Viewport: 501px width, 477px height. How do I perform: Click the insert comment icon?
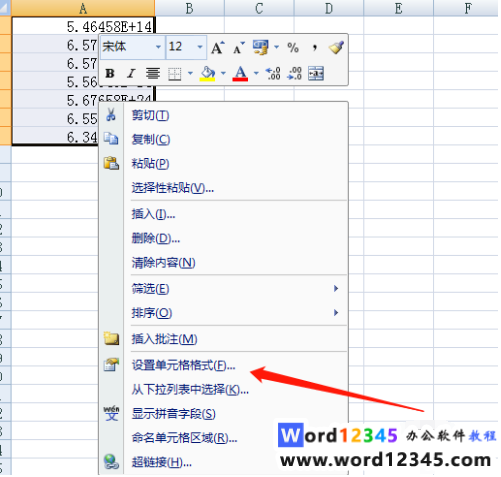point(111,338)
